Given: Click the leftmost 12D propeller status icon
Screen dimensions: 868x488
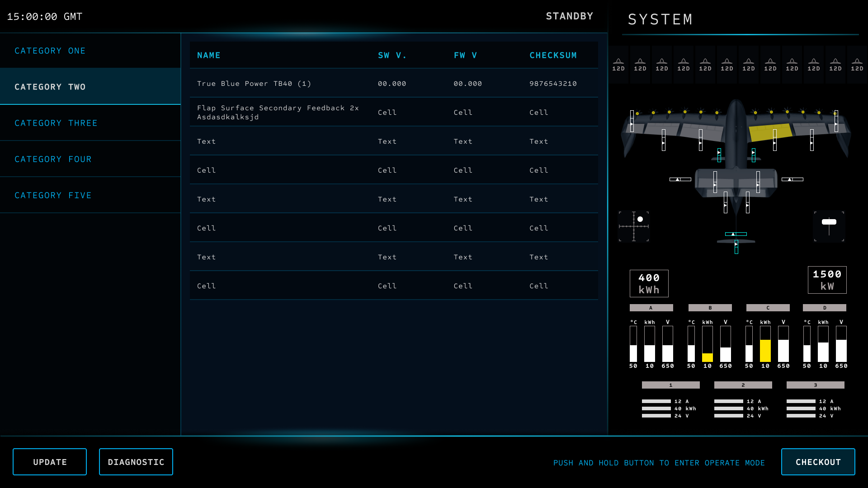Looking at the screenshot, I should (x=618, y=65).
